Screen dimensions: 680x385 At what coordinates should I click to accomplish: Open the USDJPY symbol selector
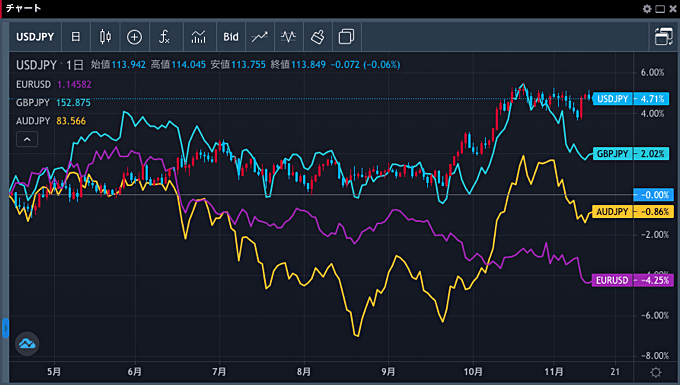click(35, 37)
